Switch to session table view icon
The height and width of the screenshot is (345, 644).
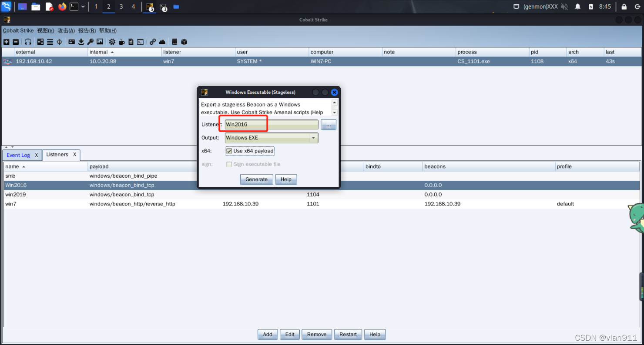coord(50,42)
